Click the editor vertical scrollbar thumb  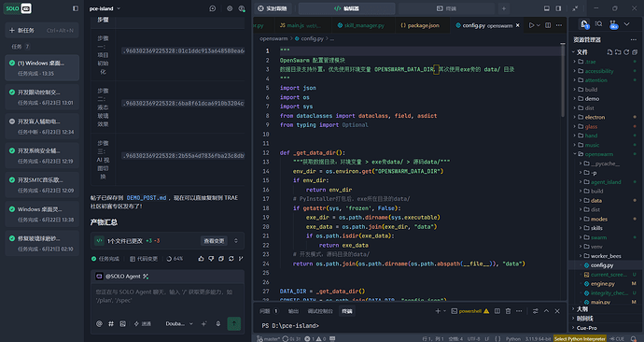pyautogui.click(x=563, y=81)
